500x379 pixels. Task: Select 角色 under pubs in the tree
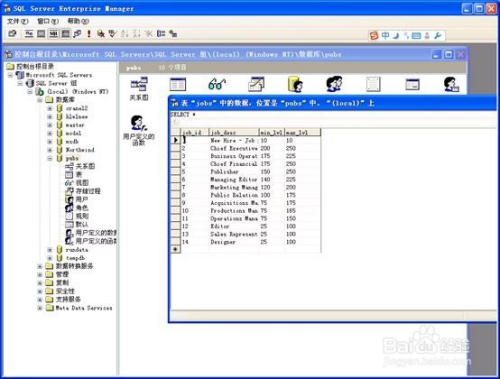point(82,208)
